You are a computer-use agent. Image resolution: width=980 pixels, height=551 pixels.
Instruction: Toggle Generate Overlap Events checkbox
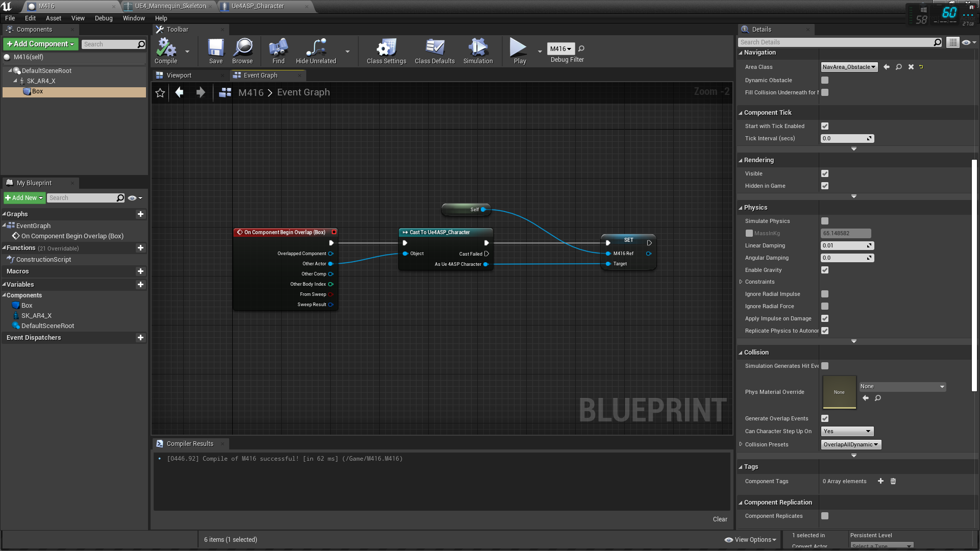pyautogui.click(x=825, y=418)
